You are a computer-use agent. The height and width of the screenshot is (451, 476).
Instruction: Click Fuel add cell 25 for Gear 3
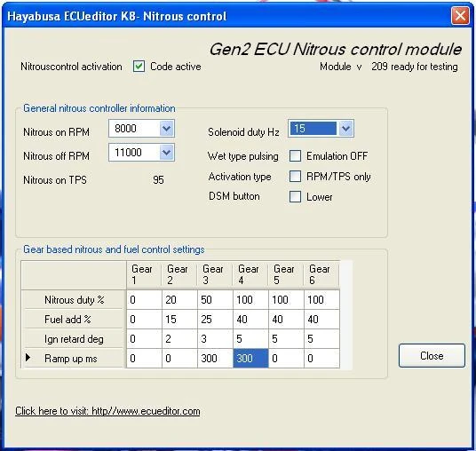coord(215,320)
